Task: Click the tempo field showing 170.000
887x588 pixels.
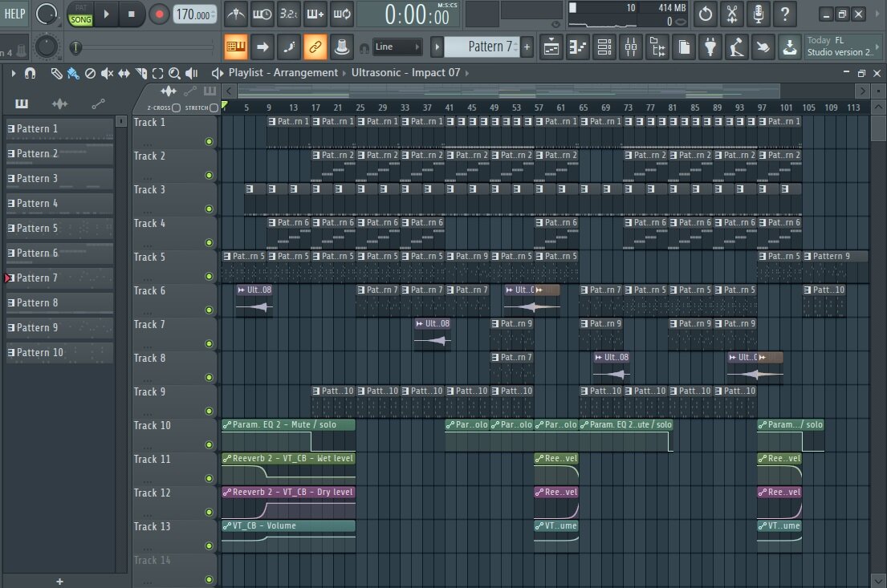Action: 194,14
